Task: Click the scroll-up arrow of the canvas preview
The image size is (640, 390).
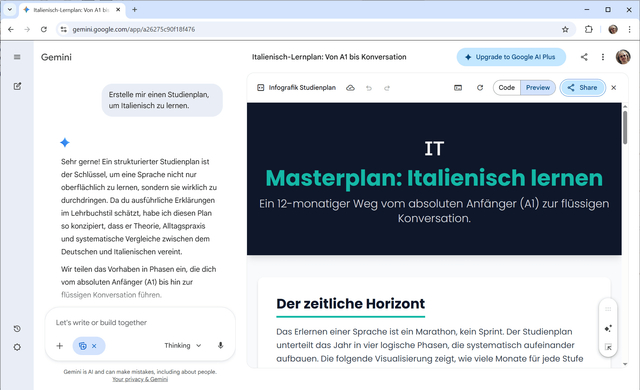Action: point(625,106)
